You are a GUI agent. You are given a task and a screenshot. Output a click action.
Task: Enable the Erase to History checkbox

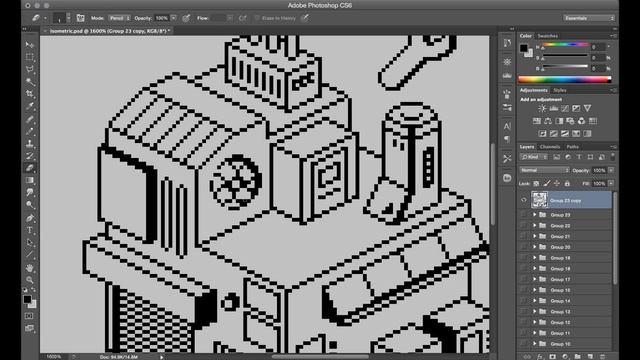(257, 18)
